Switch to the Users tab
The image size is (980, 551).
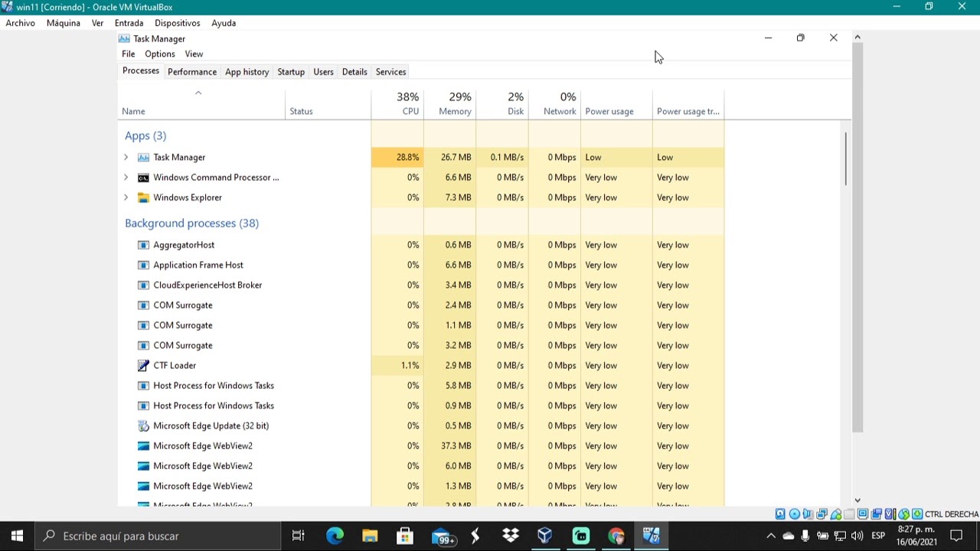click(323, 72)
